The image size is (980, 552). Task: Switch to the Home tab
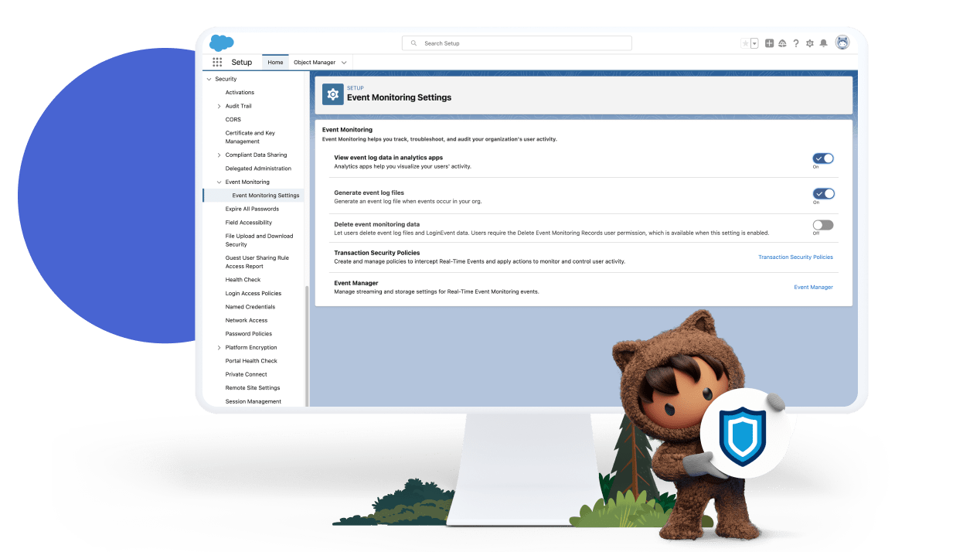point(275,63)
